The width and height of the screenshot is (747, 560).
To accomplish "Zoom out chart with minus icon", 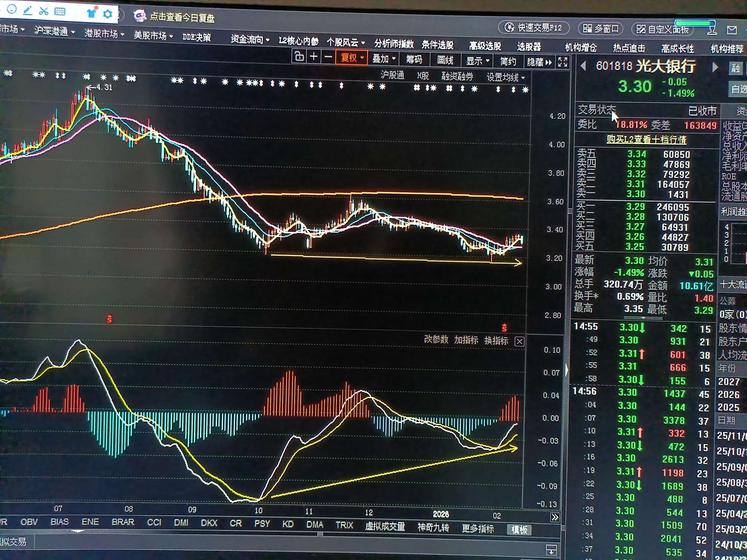I will (328, 57).
